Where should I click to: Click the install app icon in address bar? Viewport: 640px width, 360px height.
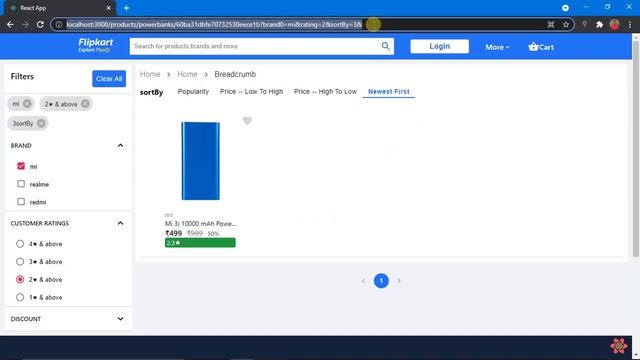551,24
